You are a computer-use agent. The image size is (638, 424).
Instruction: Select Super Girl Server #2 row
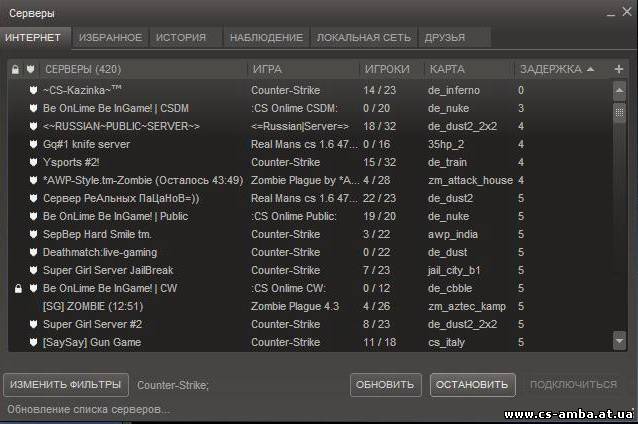[x=309, y=324]
